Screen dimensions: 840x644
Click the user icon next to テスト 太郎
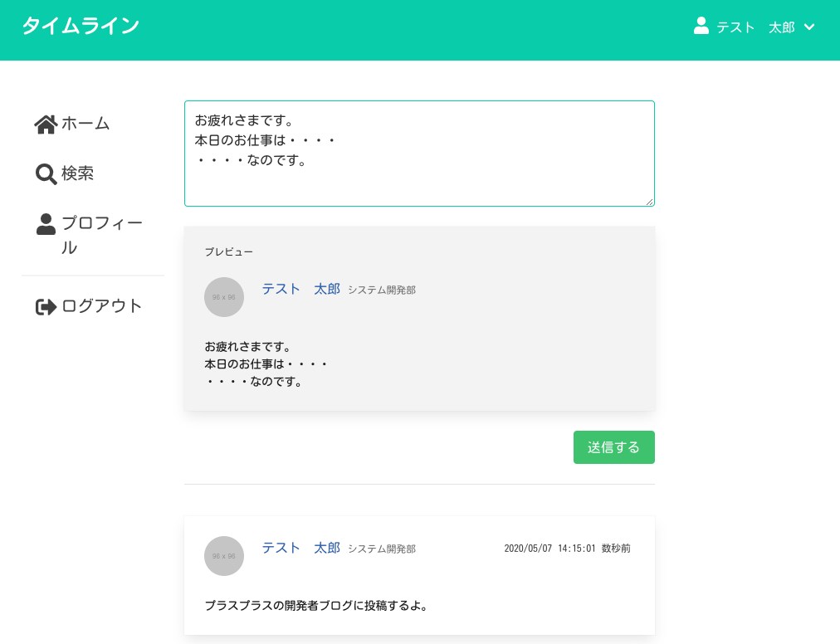(x=700, y=26)
